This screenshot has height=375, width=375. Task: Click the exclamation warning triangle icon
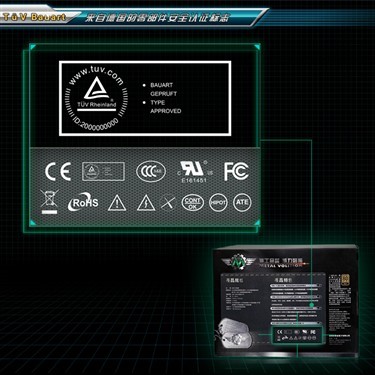pyautogui.click(x=117, y=203)
